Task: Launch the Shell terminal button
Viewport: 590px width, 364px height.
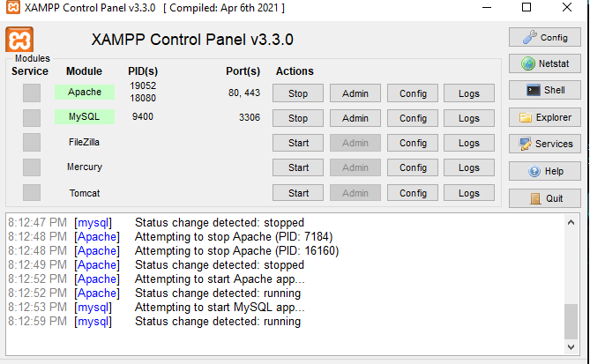Action: 544,90
